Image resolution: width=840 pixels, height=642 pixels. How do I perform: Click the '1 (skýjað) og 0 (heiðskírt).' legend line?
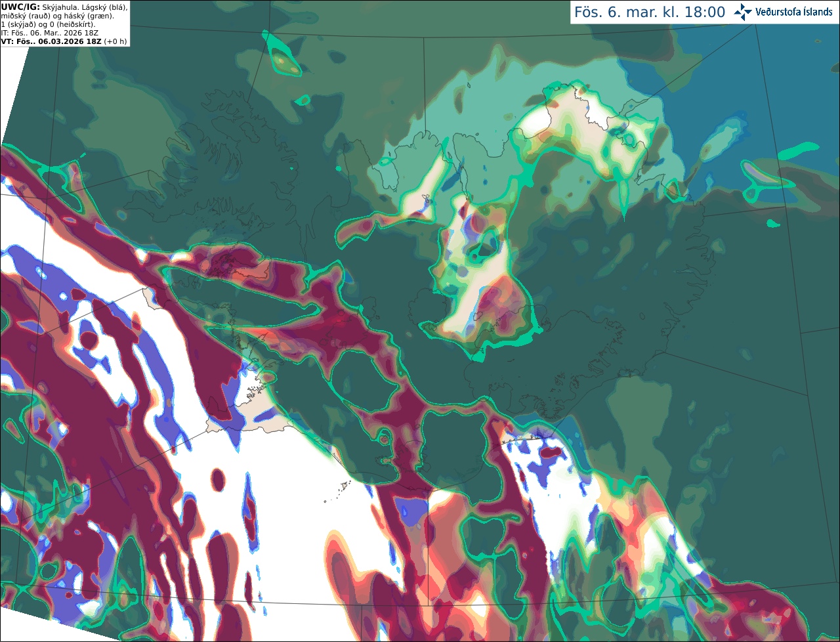coord(48,24)
